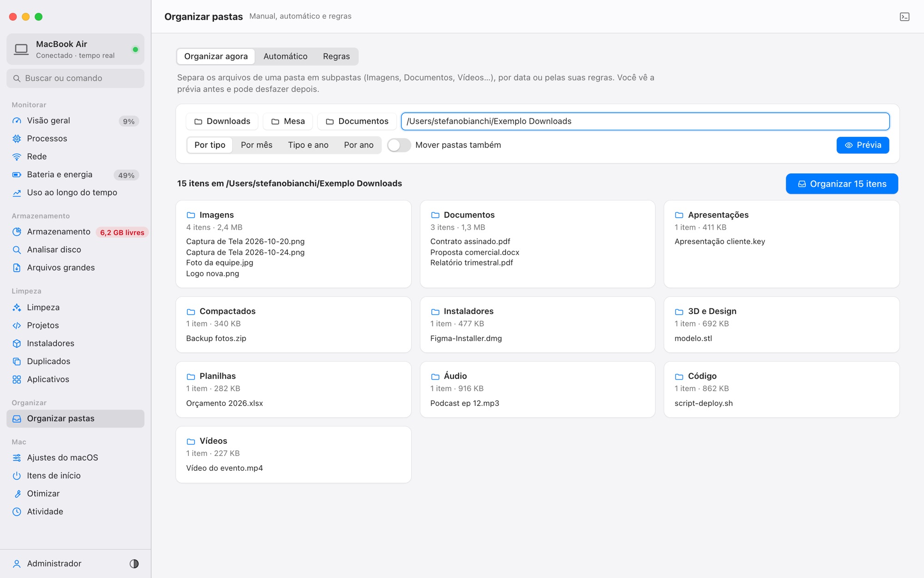Open Projetos in the sidebar
The image size is (924, 578).
75,326
